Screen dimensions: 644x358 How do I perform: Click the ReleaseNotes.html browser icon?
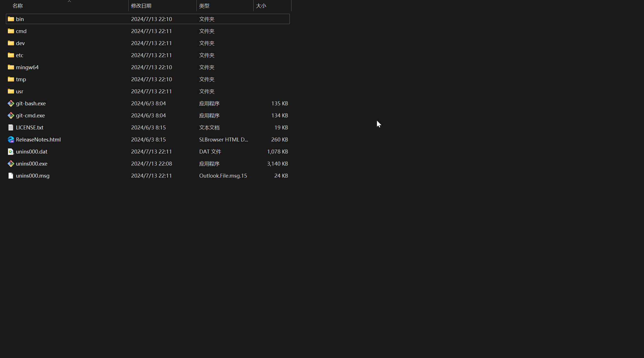(11, 140)
